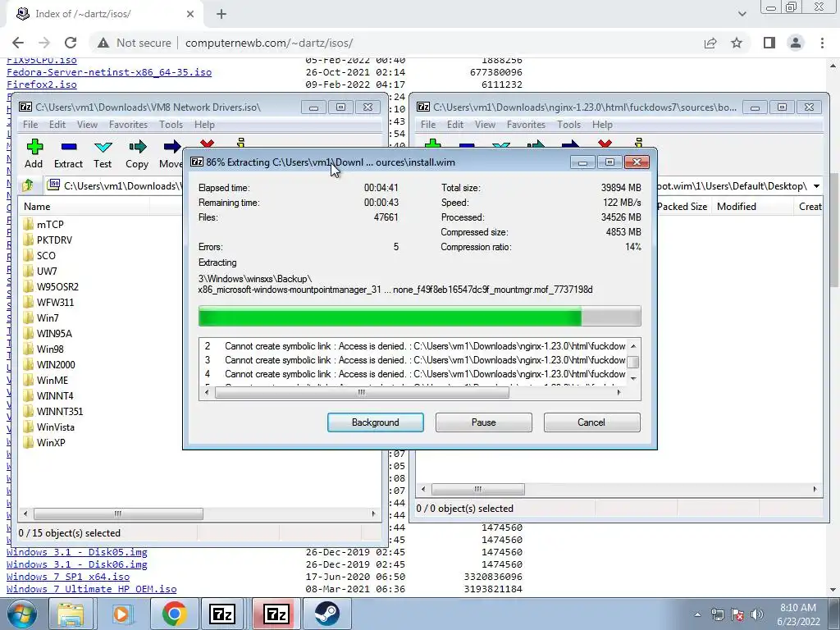Viewport: 840px width, 630px height.
Task: Open Help menu in left 7-Zip window
Action: click(x=204, y=125)
